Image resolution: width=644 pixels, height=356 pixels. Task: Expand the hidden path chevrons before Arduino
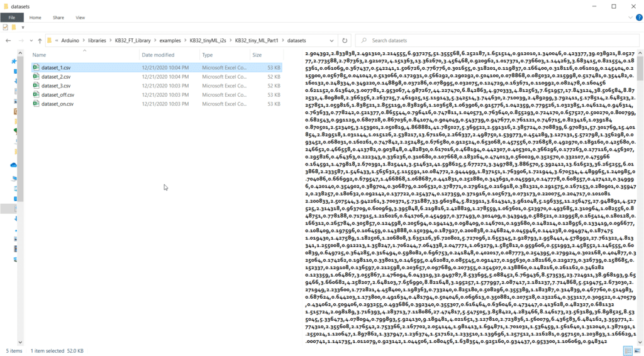(57, 41)
